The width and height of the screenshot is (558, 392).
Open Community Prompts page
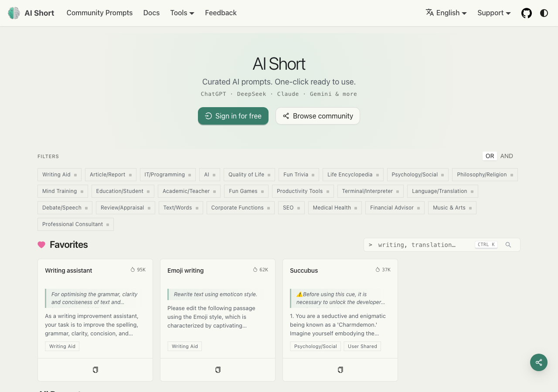tap(99, 13)
